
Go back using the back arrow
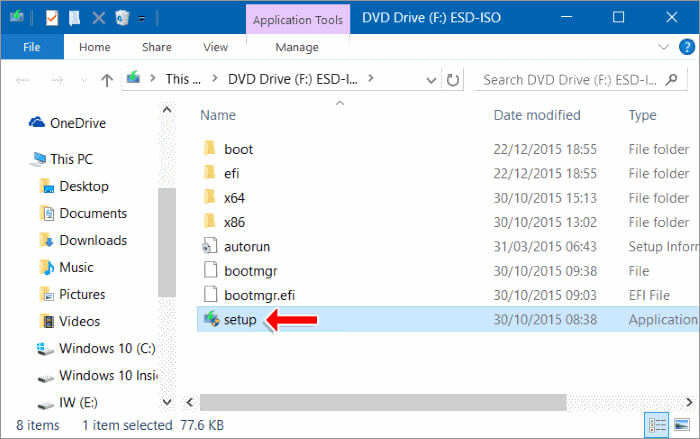pos(23,80)
